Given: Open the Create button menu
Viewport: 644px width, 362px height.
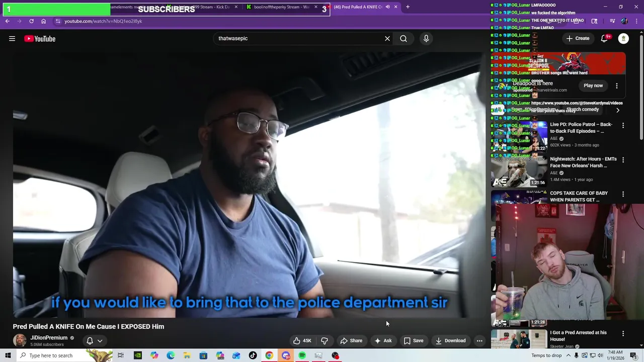Looking at the screenshot, I should 578,39.
